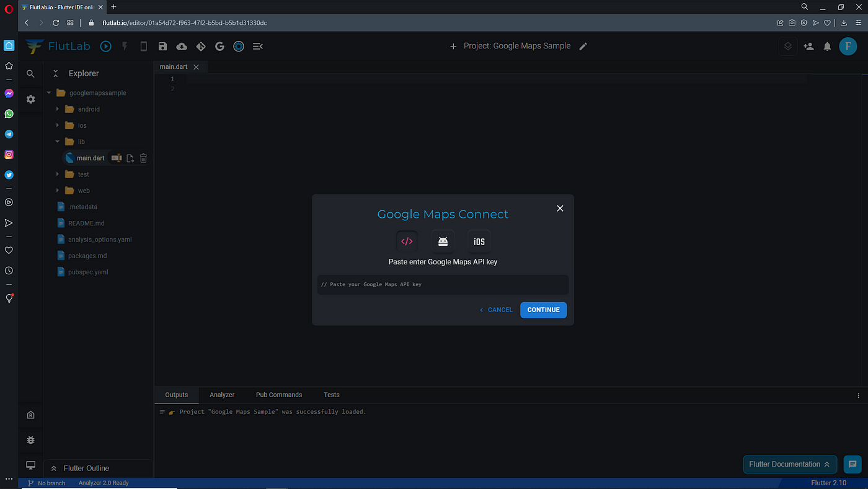The width and height of the screenshot is (868, 489).
Task: Select the iOS icon in dialog
Action: [479, 241]
